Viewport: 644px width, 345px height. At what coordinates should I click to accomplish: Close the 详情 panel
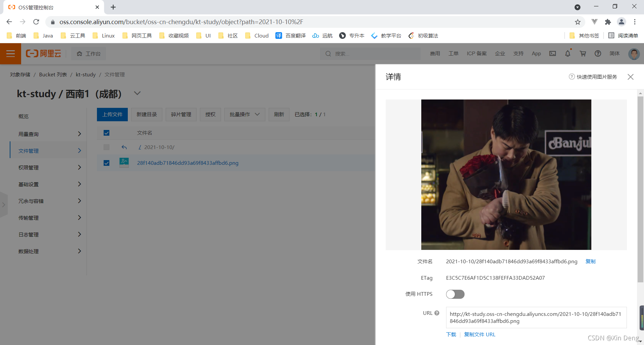[x=631, y=77]
